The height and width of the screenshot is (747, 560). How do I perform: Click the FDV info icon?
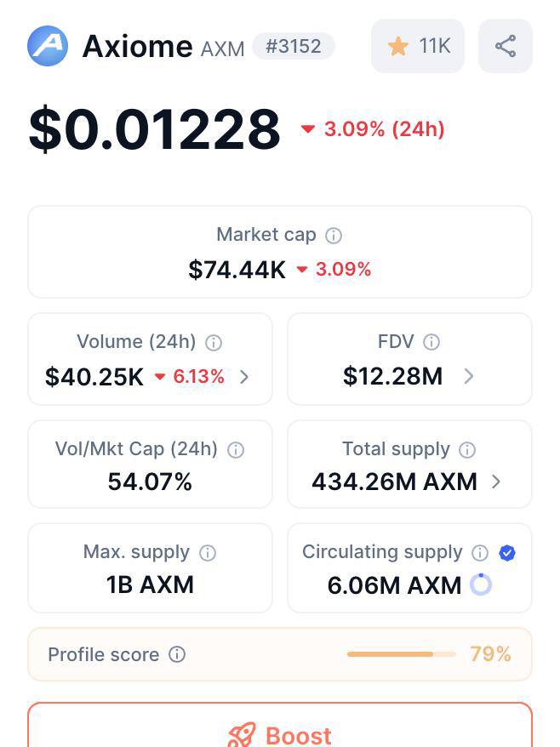pyautogui.click(x=431, y=342)
